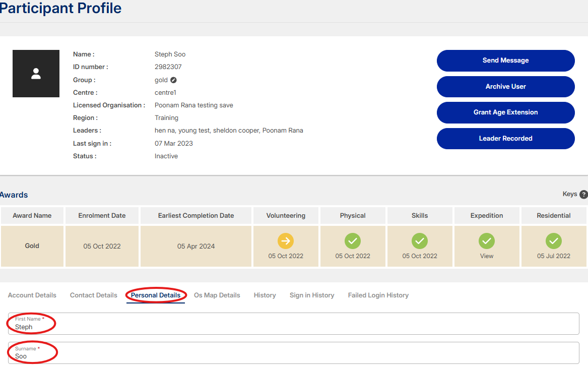Click into the First Name input field
Image resolution: width=588 pixels, height=367 pixels.
pos(293,327)
